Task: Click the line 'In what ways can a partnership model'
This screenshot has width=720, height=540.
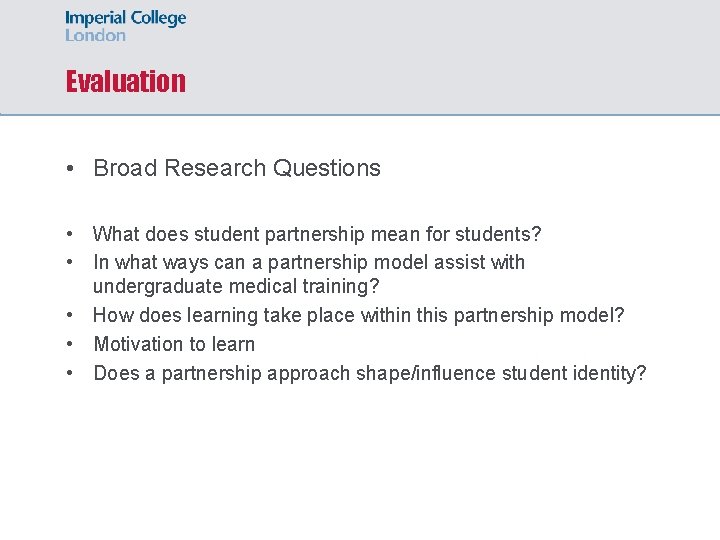Action: pos(309,262)
